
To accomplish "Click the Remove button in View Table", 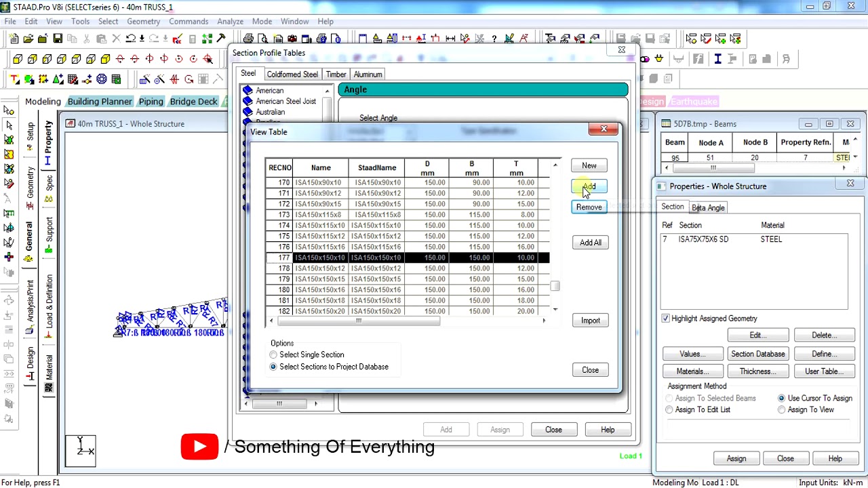I will [x=589, y=207].
